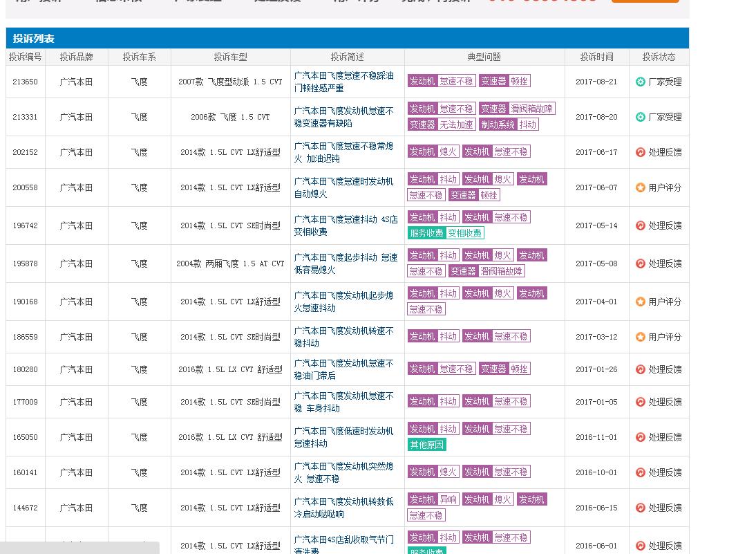Click model 2006款 飞度 1.5 CVT

pos(231,117)
